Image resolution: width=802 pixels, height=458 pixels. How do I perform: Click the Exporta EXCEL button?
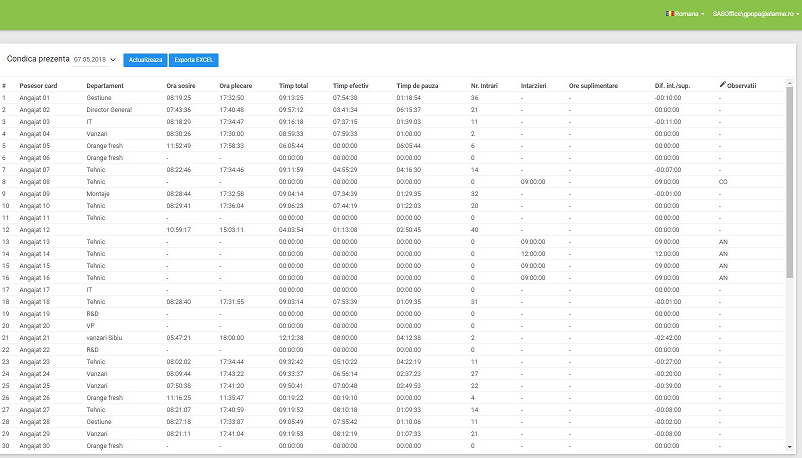194,60
